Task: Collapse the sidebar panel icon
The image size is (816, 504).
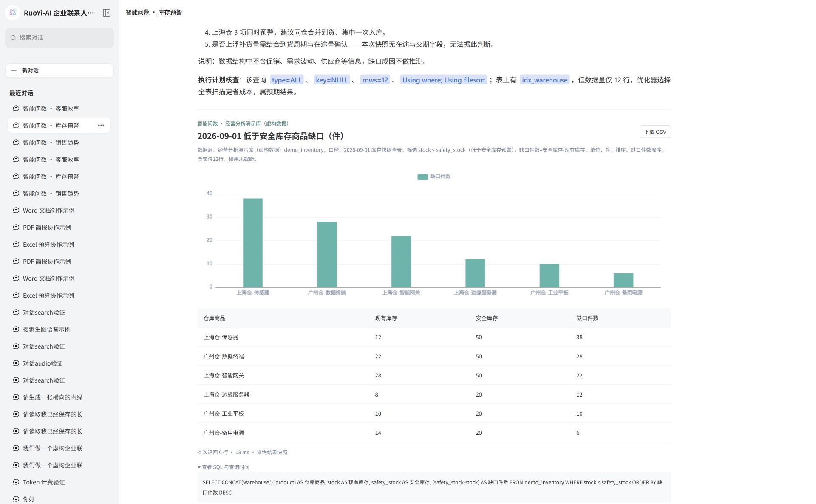Action: pyautogui.click(x=107, y=13)
